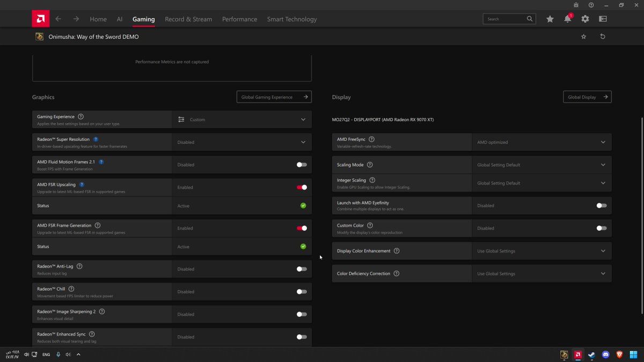The width and height of the screenshot is (644, 362).
Task: Show info for Radeon Super Resolution
Action: click(x=96, y=139)
